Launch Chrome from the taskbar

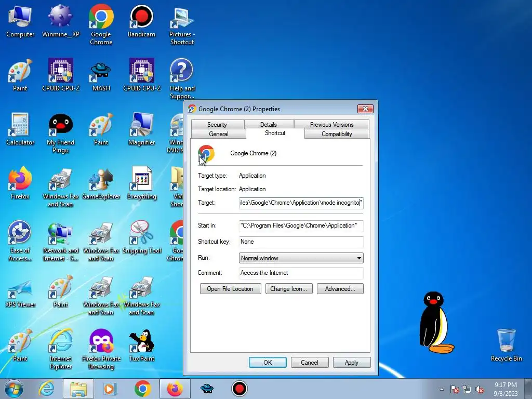(x=142, y=389)
